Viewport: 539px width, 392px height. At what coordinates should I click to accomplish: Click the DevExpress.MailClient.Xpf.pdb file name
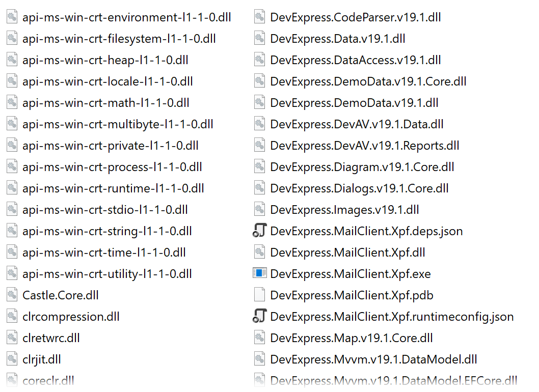[x=352, y=295]
